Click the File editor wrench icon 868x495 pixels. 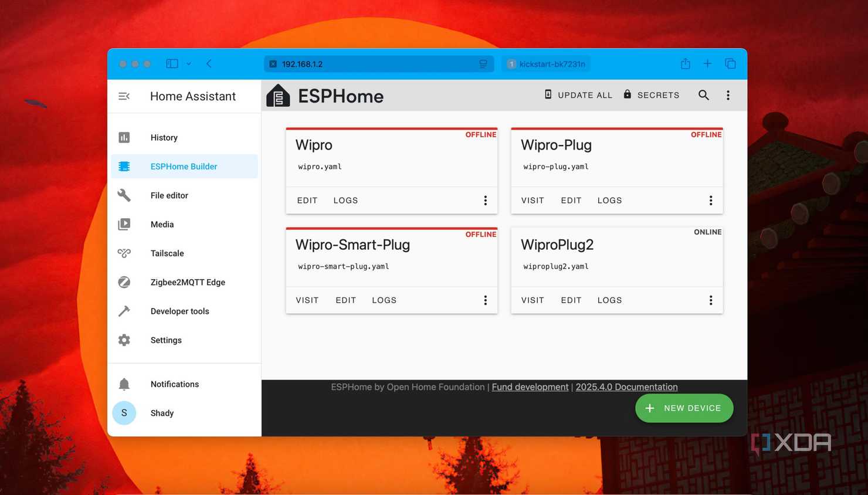click(x=124, y=195)
